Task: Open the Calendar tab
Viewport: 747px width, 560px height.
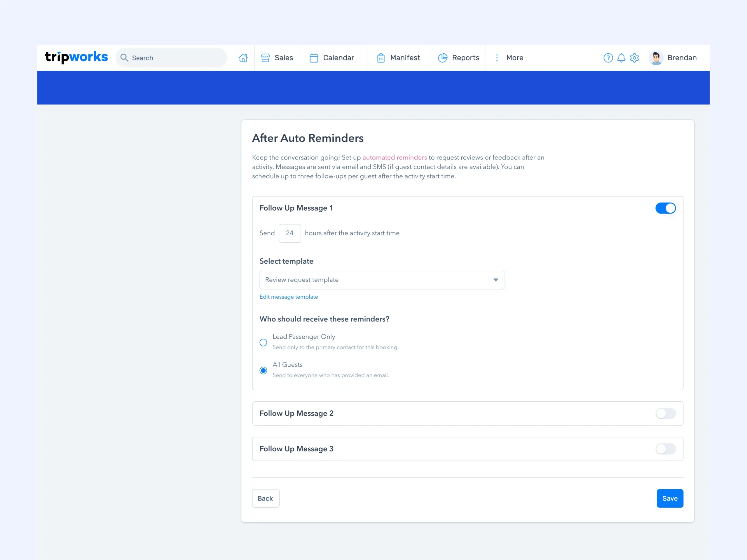Action: [332, 58]
